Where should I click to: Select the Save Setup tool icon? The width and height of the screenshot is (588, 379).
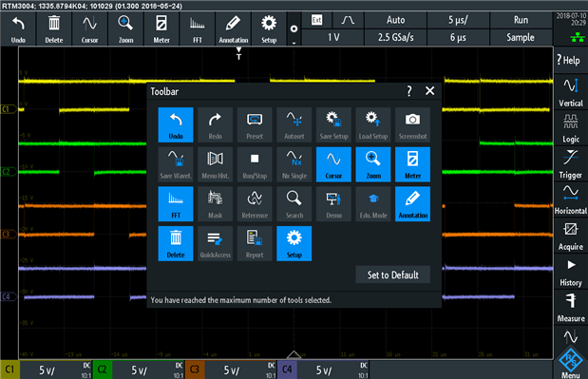coord(333,124)
